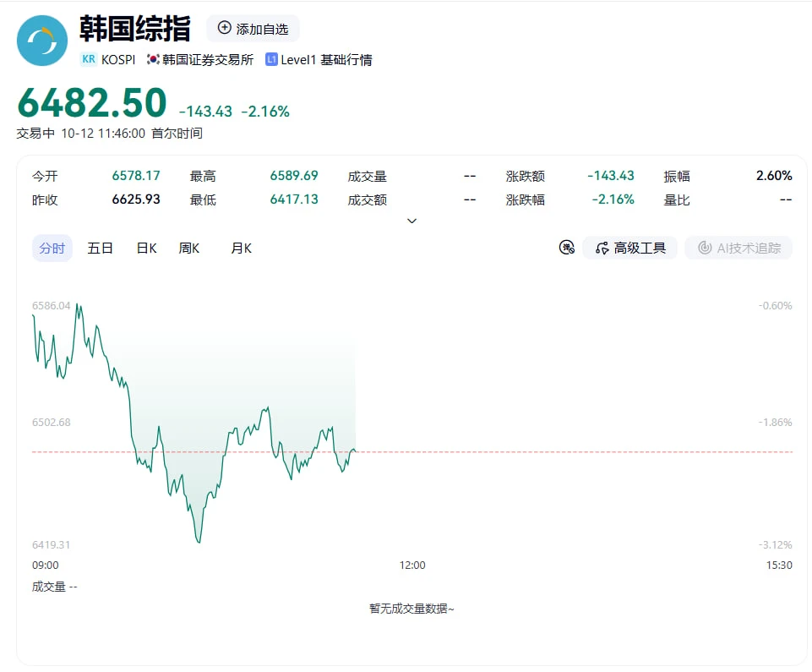812x672 pixels.
Task: Click the 涨跌额 value -143.43 in table
Action: [611, 176]
